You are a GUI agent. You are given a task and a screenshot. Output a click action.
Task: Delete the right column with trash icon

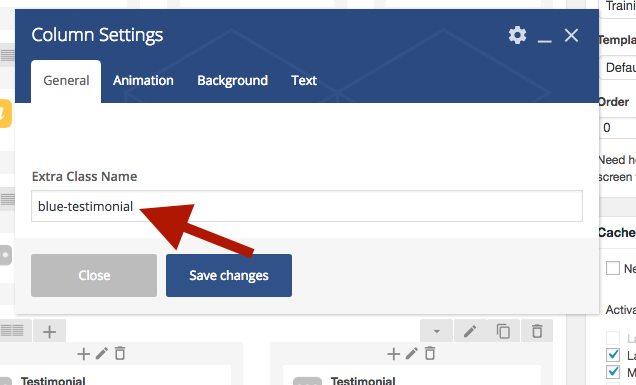click(x=430, y=353)
